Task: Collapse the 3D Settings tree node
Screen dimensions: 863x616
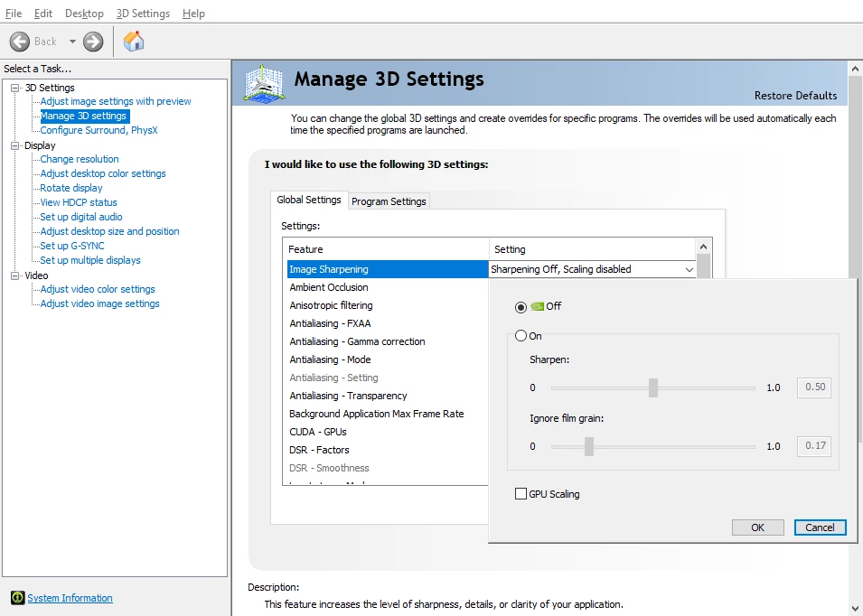Action: (x=14, y=88)
